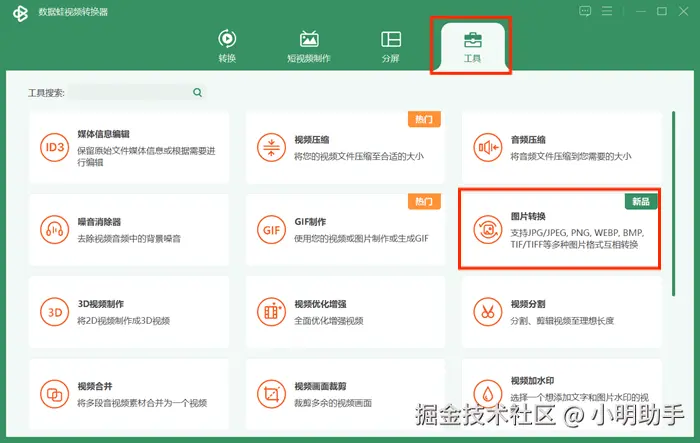Open the feedback message icon in title bar
The image size is (700, 443).
click(585, 11)
